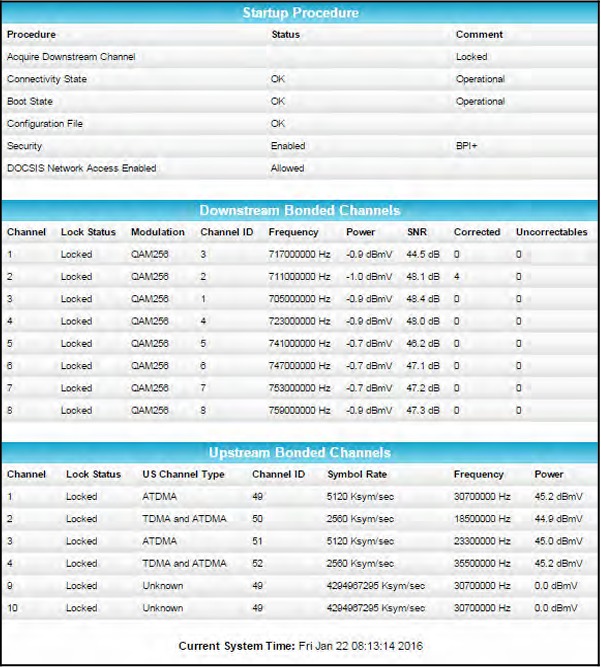
Task: Click the Startup Procedure section header
Action: coord(300,13)
